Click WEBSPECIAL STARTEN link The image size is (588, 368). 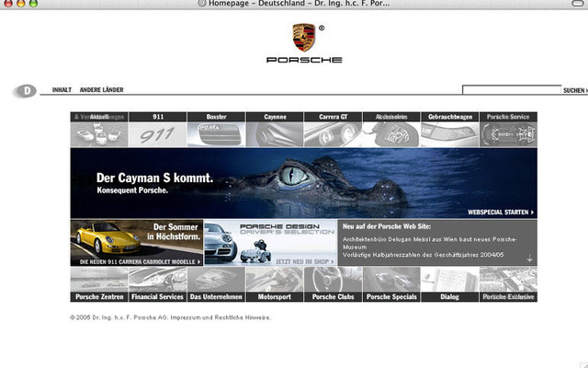tap(501, 213)
